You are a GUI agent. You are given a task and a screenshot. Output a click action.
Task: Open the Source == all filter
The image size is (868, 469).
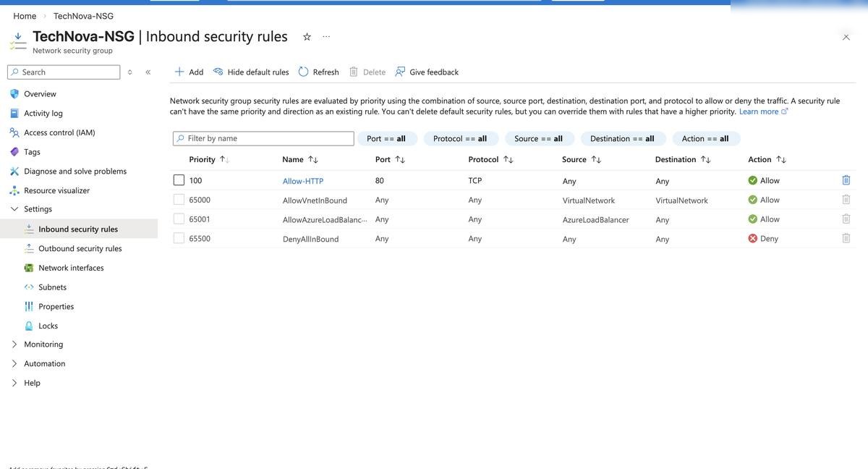(x=539, y=138)
